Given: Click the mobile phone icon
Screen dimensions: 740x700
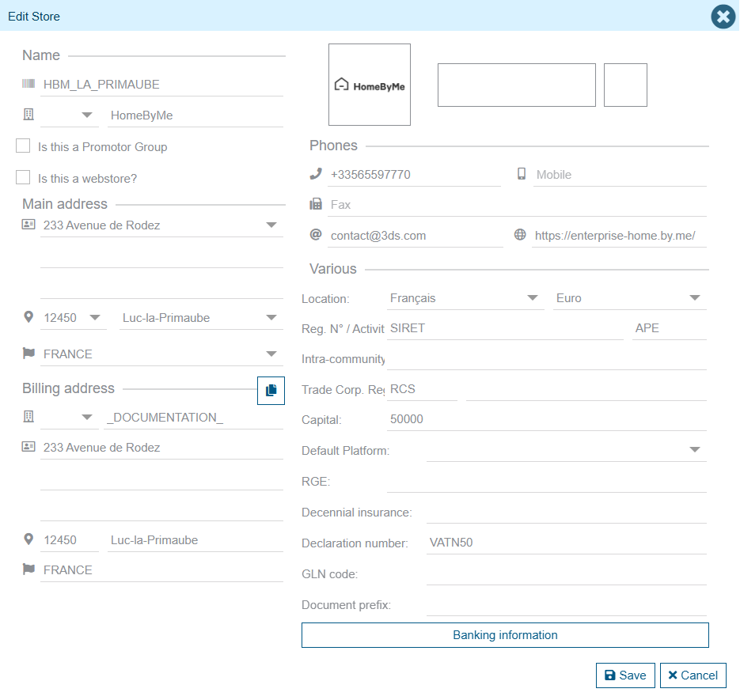Looking at the screenshot, I should point(522,174).
